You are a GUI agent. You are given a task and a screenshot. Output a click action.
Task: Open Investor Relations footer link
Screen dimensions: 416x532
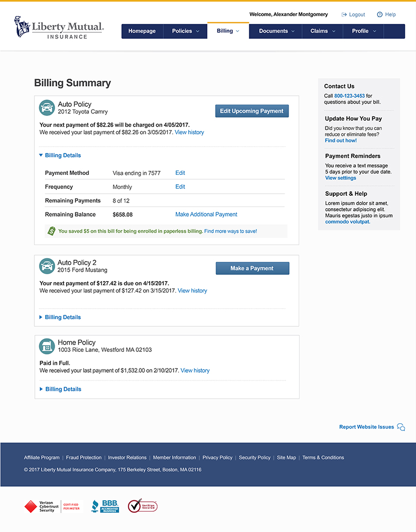click(x=127, y=458)
